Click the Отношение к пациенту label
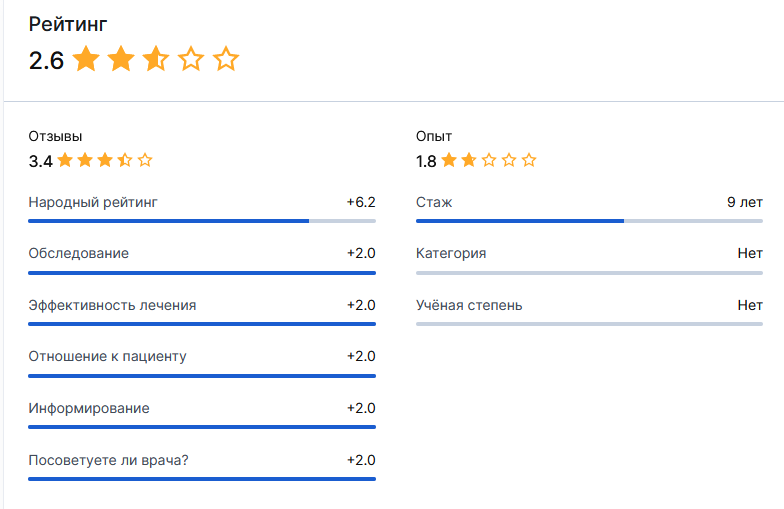This screenshot has height=509, width=784. (x=107, y=356)
